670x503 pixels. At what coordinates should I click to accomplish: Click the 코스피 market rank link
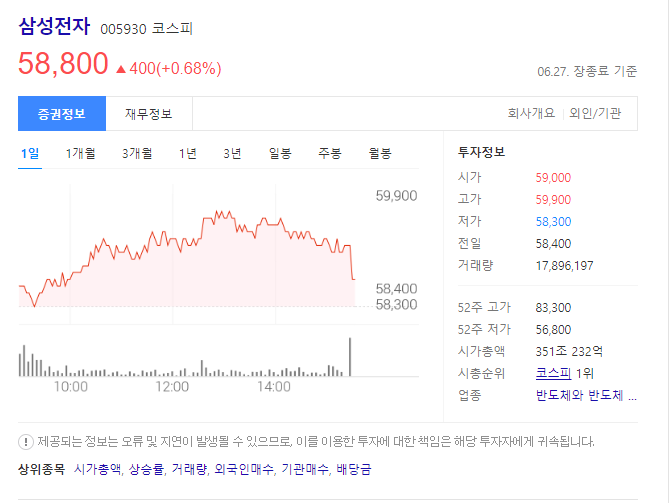553,374
